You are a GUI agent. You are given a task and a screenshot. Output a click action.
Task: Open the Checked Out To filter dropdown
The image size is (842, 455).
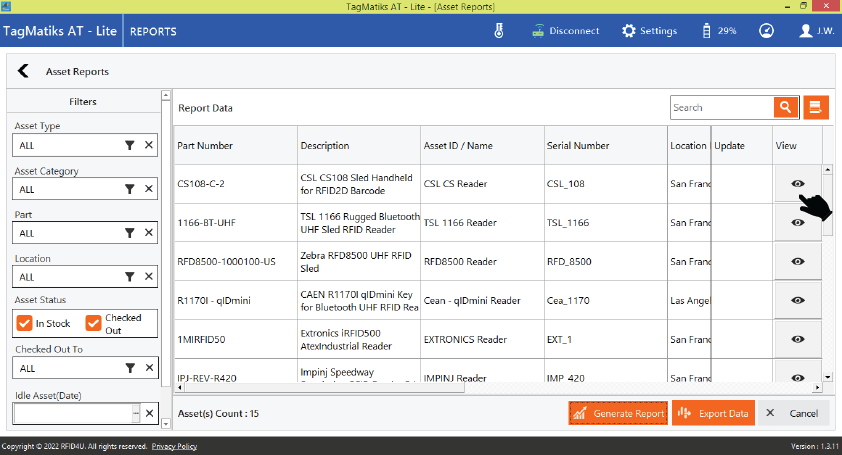coord(129,368)
